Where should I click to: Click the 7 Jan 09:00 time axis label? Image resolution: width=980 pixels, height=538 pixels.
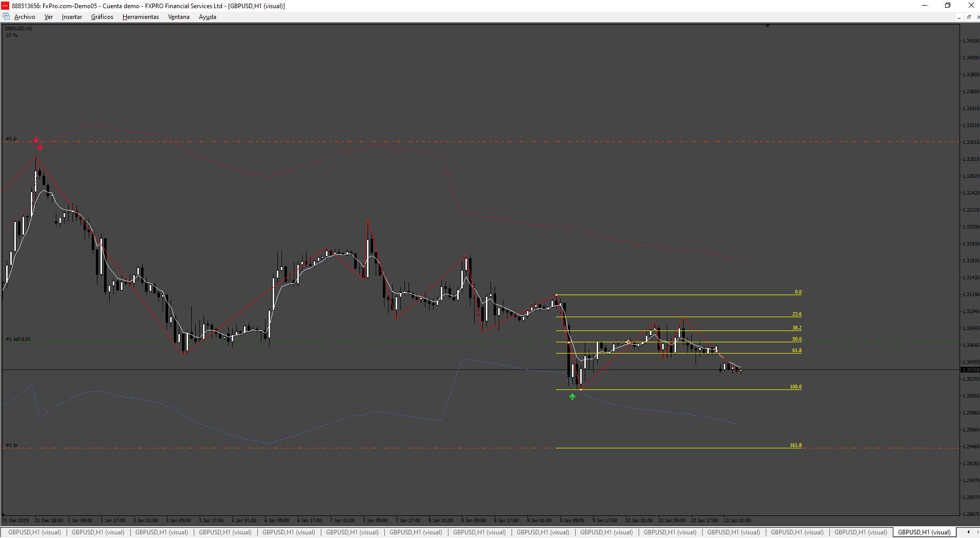click(x=375, y=521)
